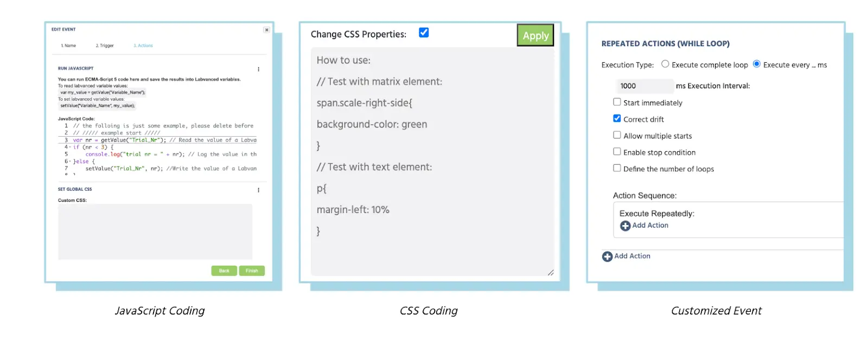
Task: Collapse the else block fold at line 6
Action: pyautogui.click(x=69, y=161)
